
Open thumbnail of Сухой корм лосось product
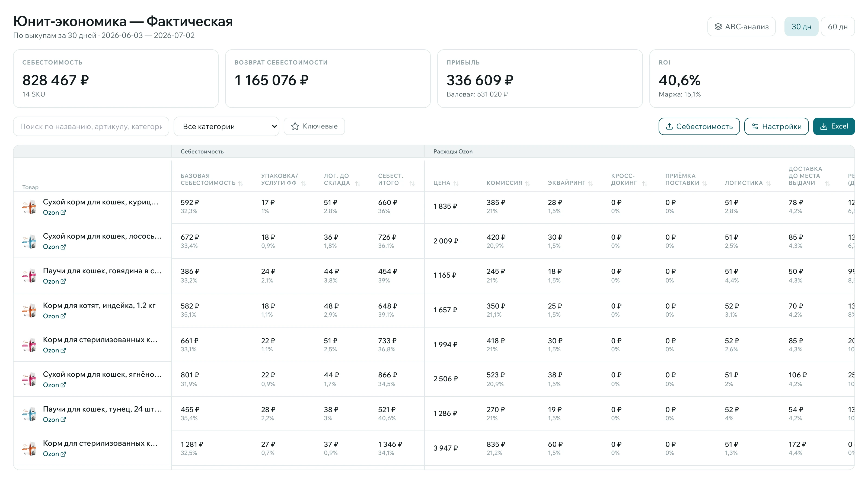pos(29,241)
